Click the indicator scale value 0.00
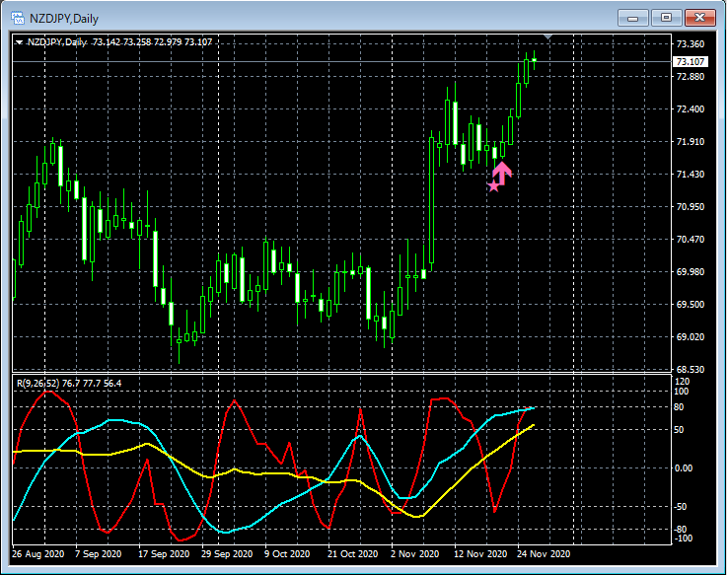The image size is (728, 575). [x=684, y=468]
